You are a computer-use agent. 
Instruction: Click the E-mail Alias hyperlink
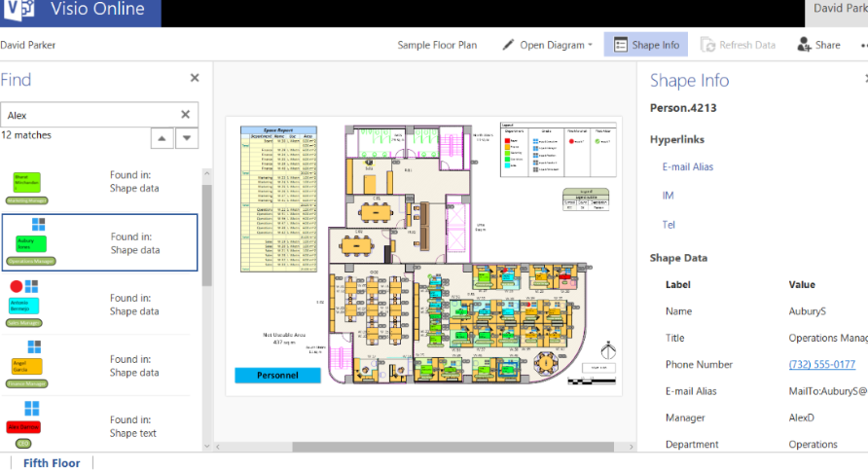click(x=688, y=166)
